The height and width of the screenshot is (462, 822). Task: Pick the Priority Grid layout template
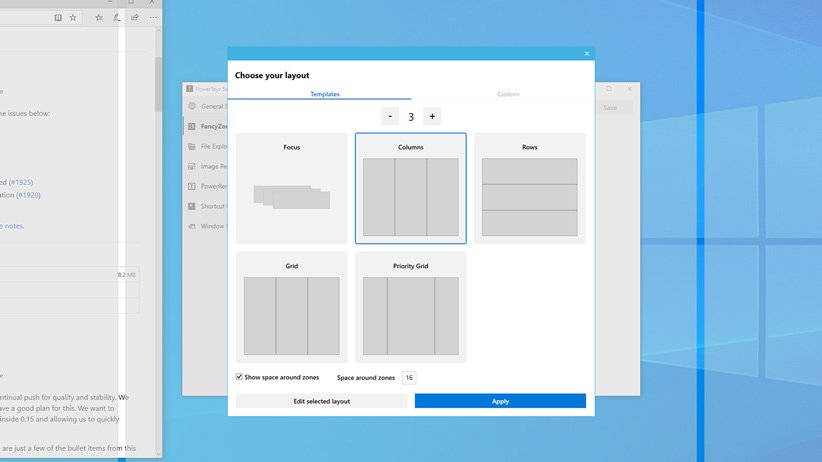pos(410,307)
